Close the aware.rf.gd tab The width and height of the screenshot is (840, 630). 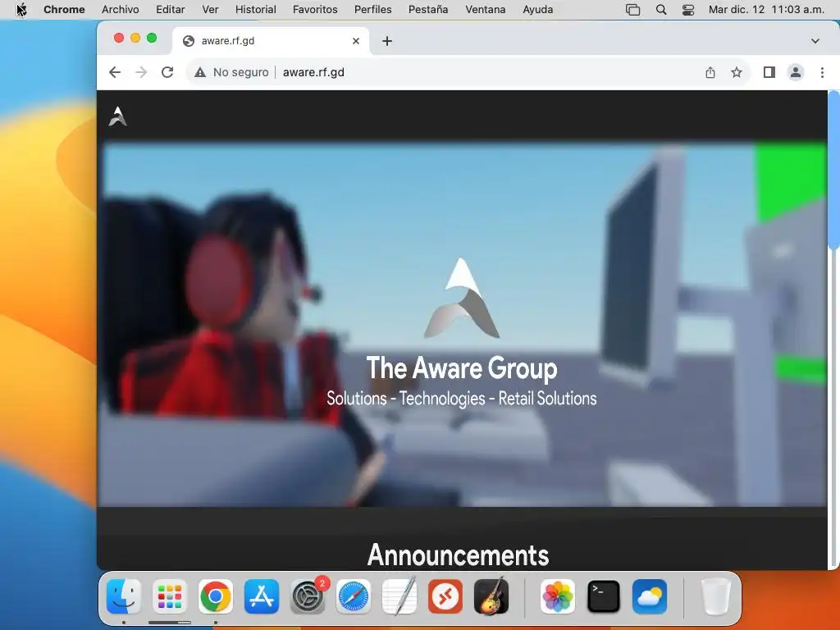(356, 41)
